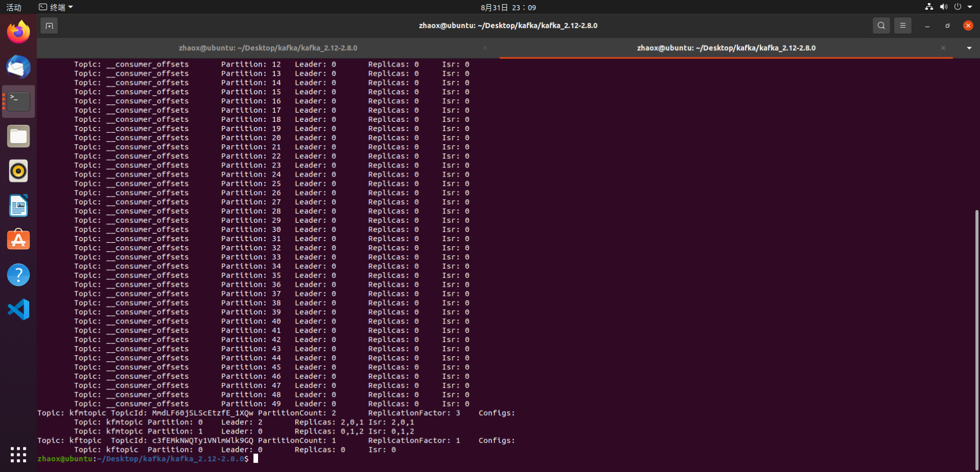Screen dimensions: 980x472
Task: Click the kfmtopic TopicId line
Action: coord(276,413)
